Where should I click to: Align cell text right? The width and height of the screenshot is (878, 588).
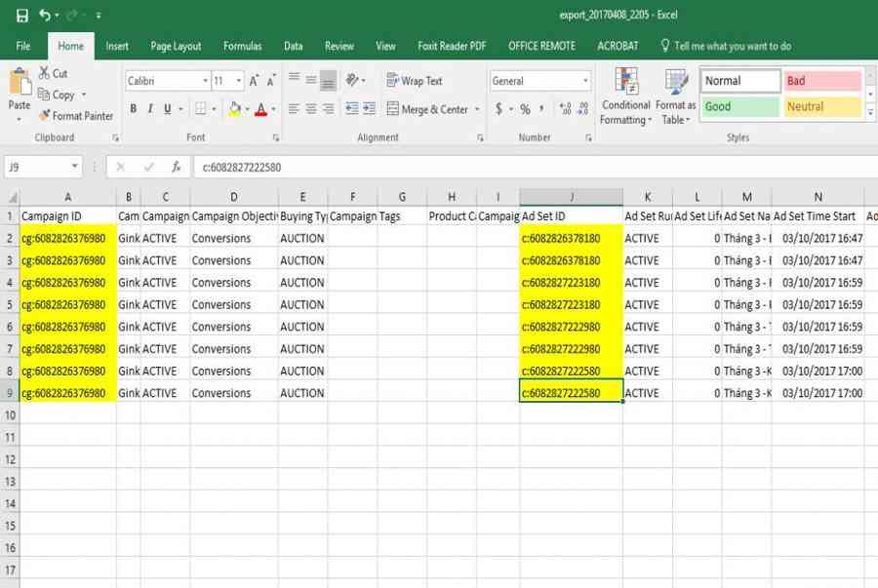tap(328, 108)
